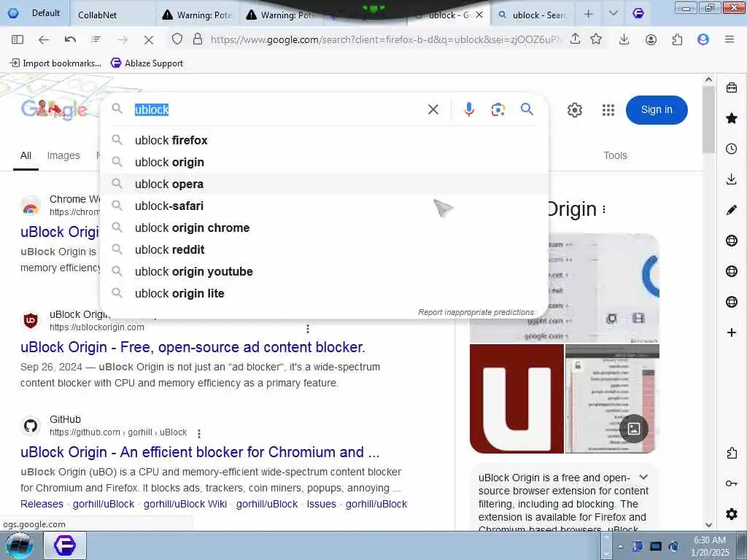Choose suggestion ublock-safari
The width and height of the screenshot is (747, 560).
325,206
